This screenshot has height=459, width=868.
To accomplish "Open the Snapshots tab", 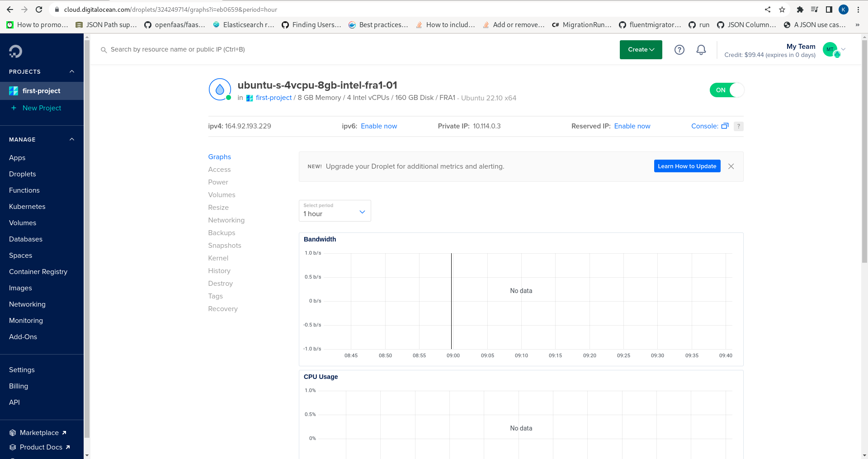I will click(225, 246).
